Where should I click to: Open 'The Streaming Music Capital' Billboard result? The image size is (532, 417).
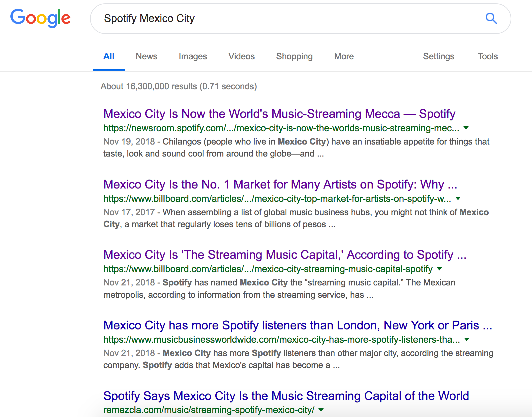[285, 255]
